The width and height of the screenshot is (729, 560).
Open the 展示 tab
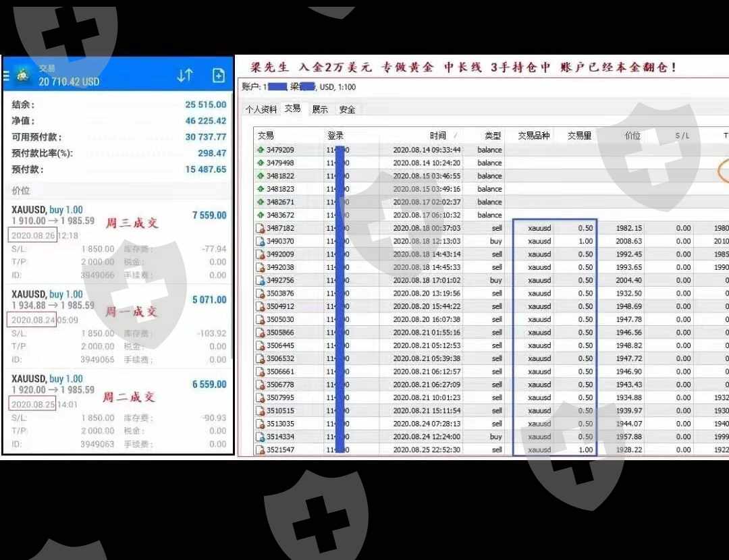pos(320,110)
